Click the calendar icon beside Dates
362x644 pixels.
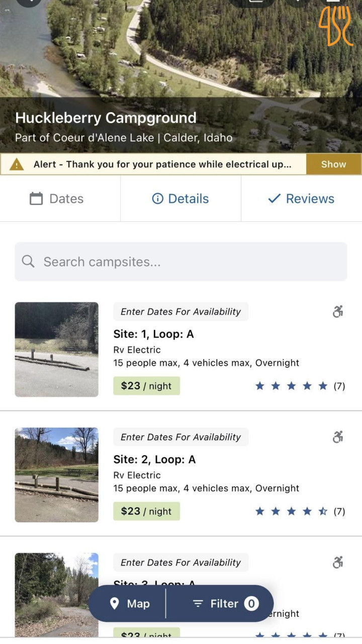point(36,199)
